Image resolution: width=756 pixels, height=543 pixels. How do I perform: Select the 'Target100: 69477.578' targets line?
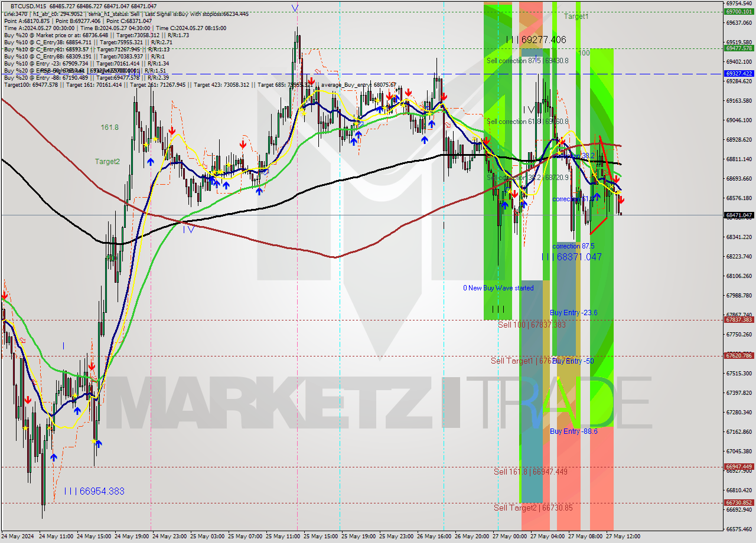click(200, 84)
